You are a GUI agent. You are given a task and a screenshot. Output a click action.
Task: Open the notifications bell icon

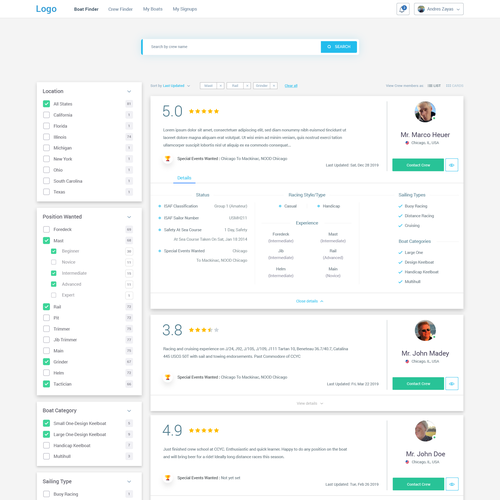pos(403,9)
